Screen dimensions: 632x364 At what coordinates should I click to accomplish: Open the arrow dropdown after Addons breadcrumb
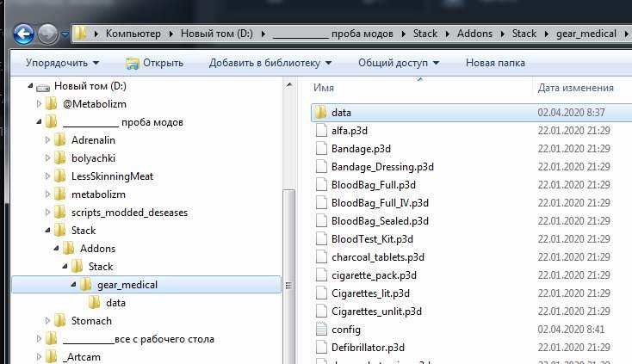click(x=503, y=34)
